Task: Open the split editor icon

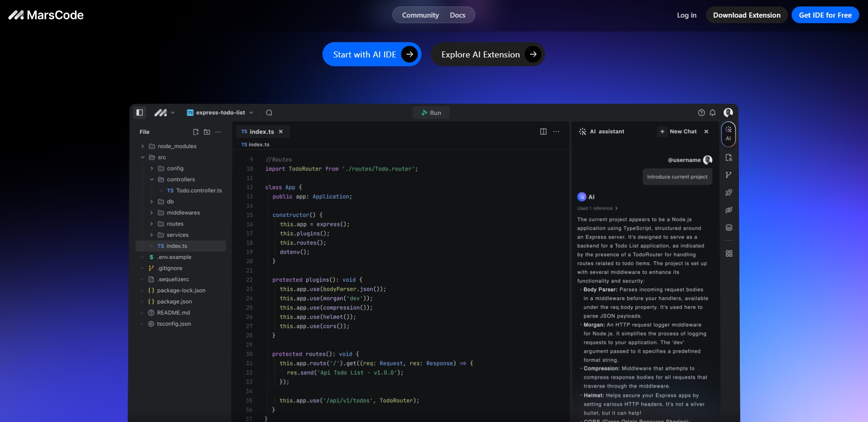Action: pyautogui.click(x=543, y=132)
